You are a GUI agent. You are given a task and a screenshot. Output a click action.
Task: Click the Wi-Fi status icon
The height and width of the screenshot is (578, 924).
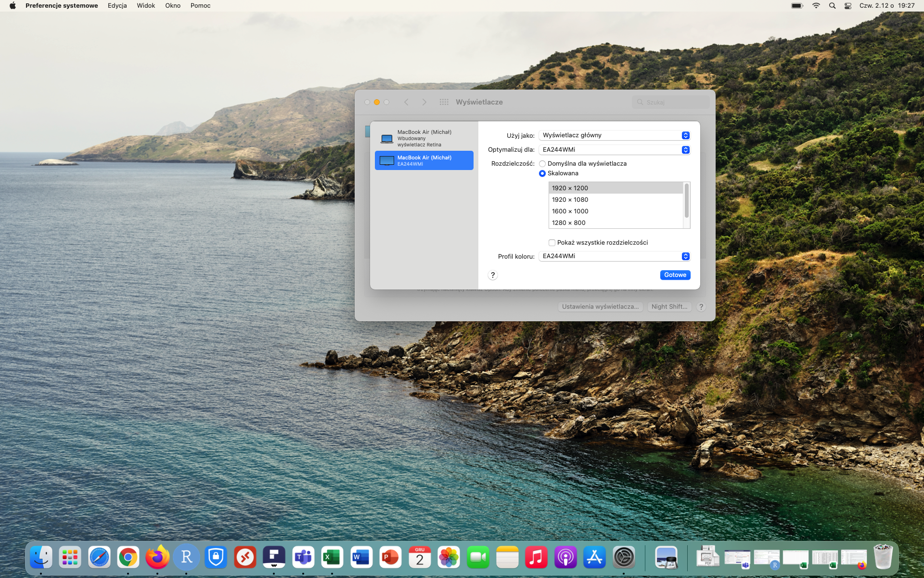(816, 6)
